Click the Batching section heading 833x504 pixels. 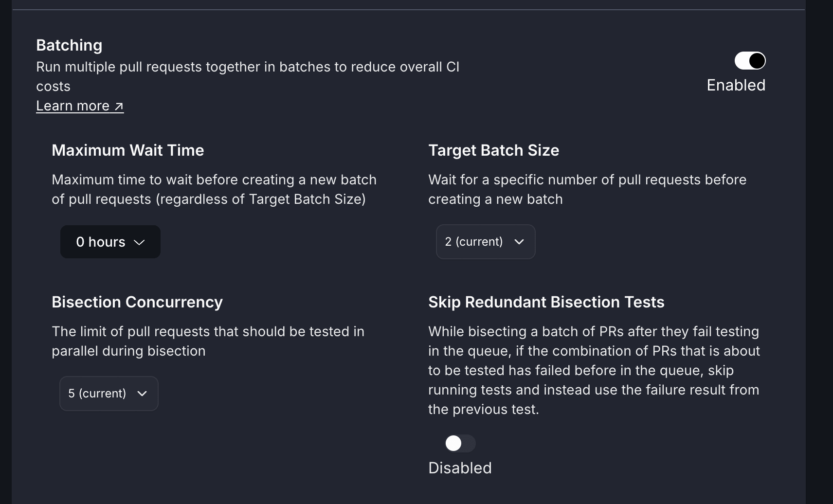(69, 45)
